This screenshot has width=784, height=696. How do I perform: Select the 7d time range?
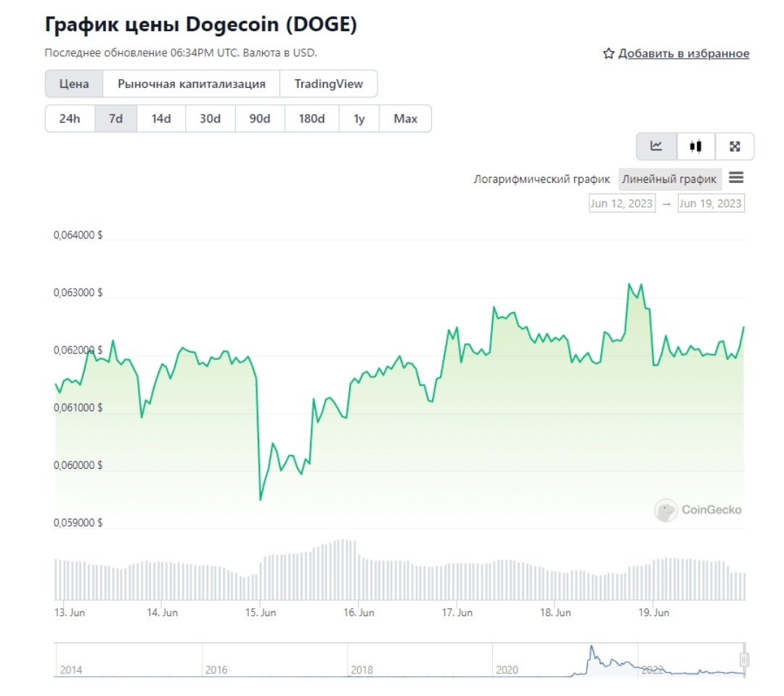click(x=115, y=118)
